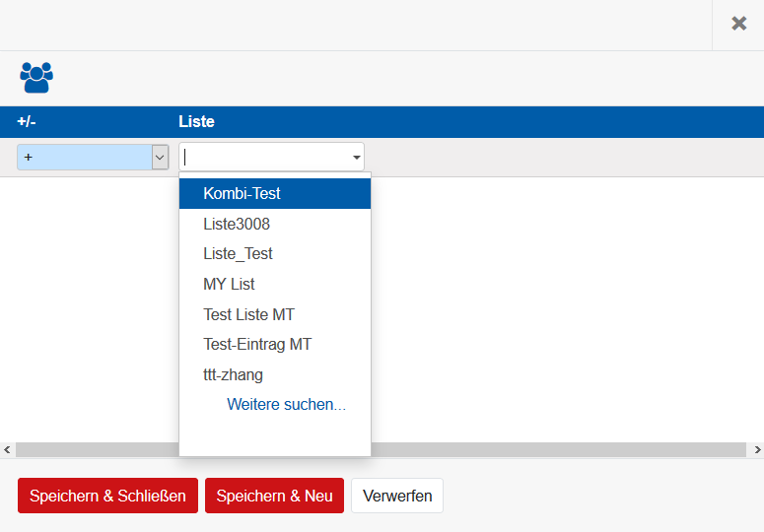
Task: Close the dialog with the X icon
Action: point(738,24)
